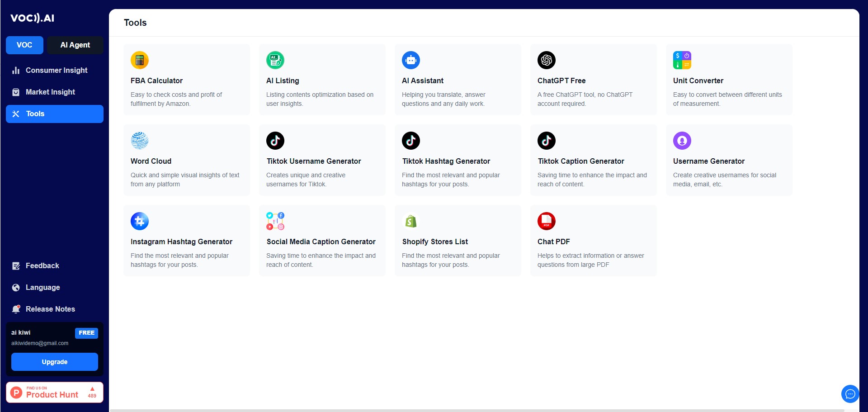Click 'Quick and simple visual insights' description
868x412 pixels.
pyautogui.click(x=185, y=180)
